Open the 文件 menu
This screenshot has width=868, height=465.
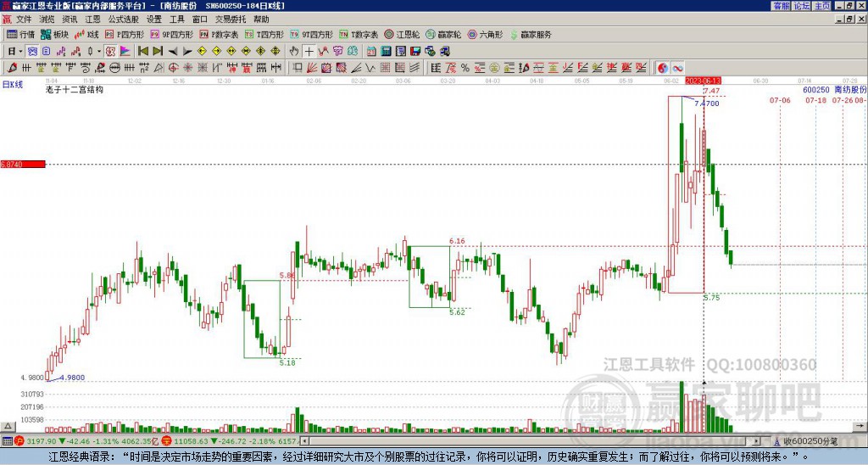tap(24, 20)
